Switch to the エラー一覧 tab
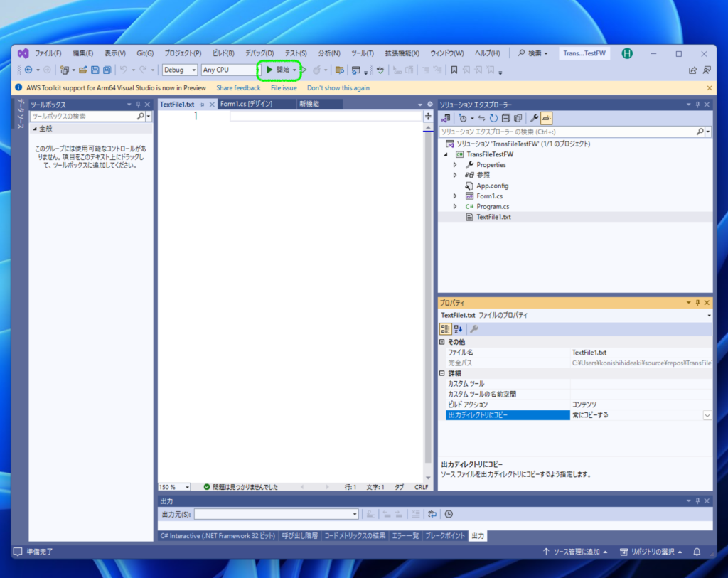 (x=405, y=536)
